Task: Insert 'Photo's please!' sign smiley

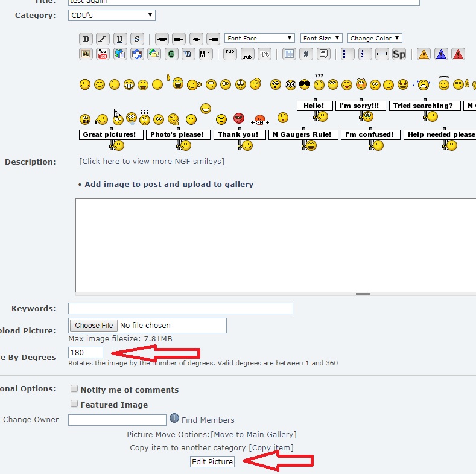Action: pos(178,139)
